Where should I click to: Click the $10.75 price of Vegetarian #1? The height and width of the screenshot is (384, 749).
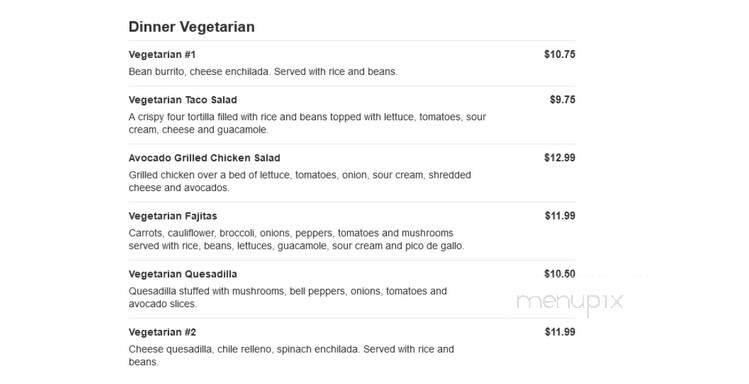[559, 54]
